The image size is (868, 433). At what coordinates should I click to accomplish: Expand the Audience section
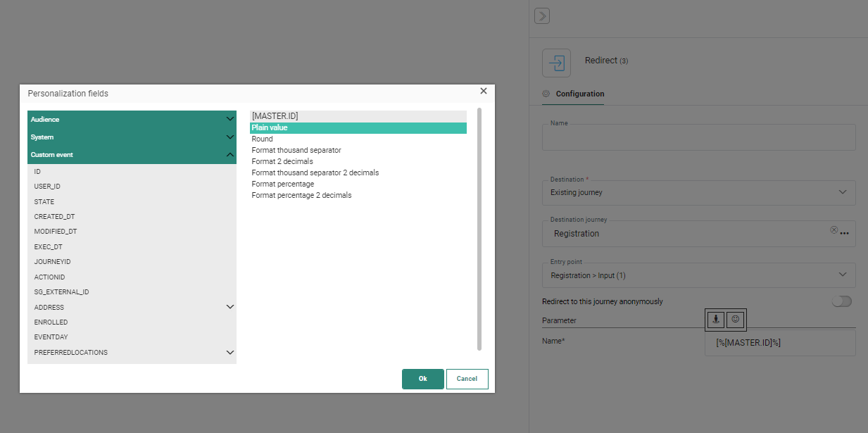click(x=229, y=120)
